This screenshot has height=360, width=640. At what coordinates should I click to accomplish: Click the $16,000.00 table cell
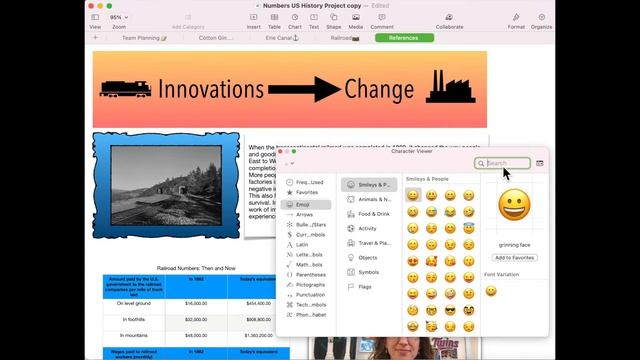tap(196, 307)
